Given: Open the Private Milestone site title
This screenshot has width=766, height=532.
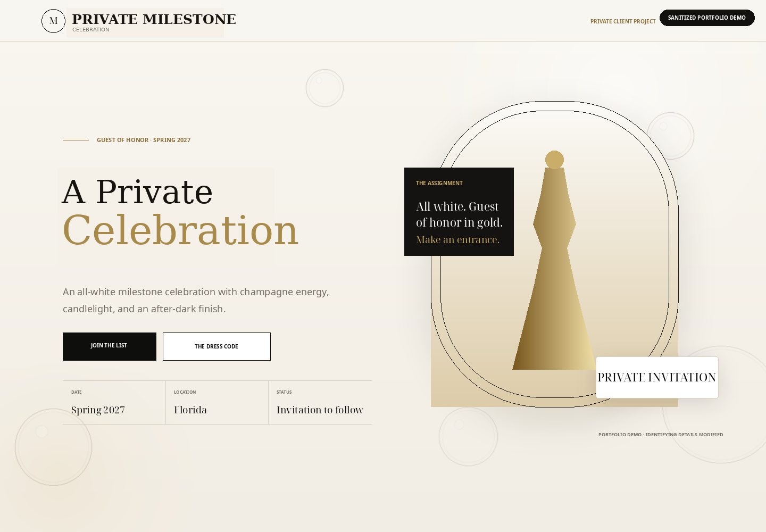Looking at the screenshot, I should pyautogui.click(x=154, y=19).
